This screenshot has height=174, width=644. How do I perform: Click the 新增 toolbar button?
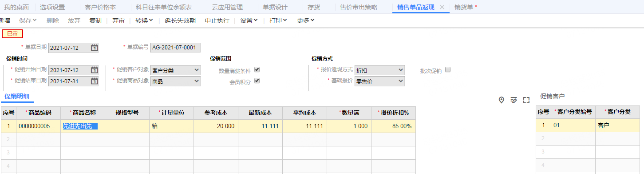pos(5,20)
